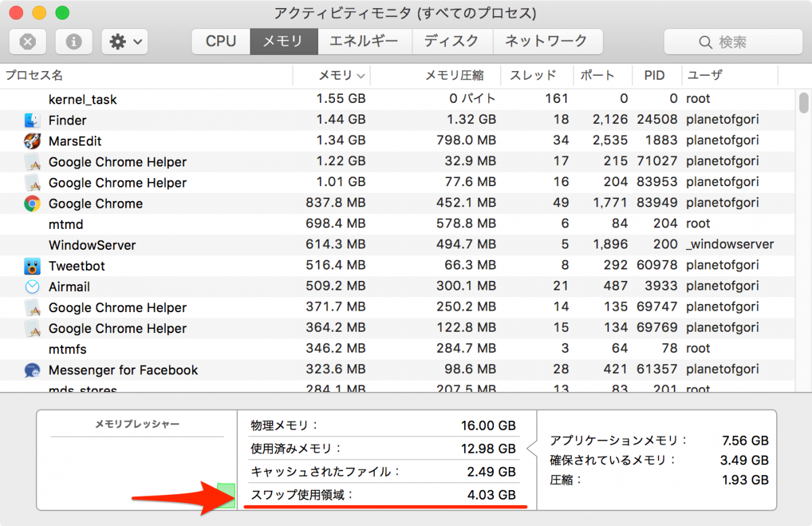The image size is (812, 526).
Task: Sort processes by PID column header
Action: coord(654,75)
